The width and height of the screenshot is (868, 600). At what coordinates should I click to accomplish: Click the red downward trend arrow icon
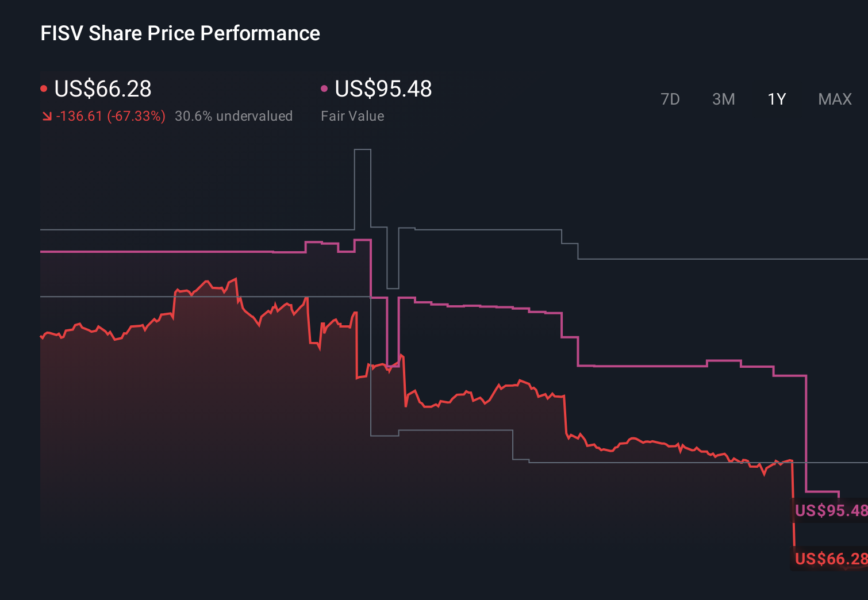coord(47,116)
